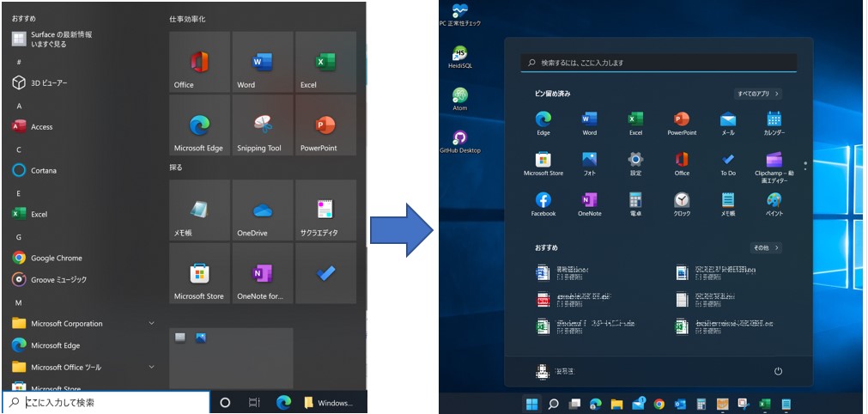The width and height of the screenshot is (868, 414).
Task: Open the user account profile in start menu
Action: 555,371
